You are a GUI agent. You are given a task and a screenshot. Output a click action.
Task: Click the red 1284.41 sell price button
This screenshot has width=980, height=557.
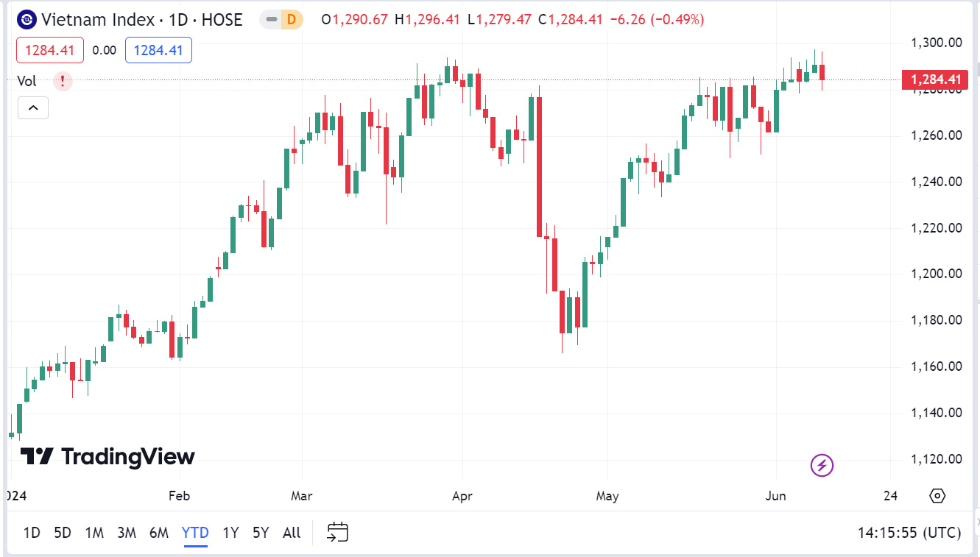[x=50, y=50]
